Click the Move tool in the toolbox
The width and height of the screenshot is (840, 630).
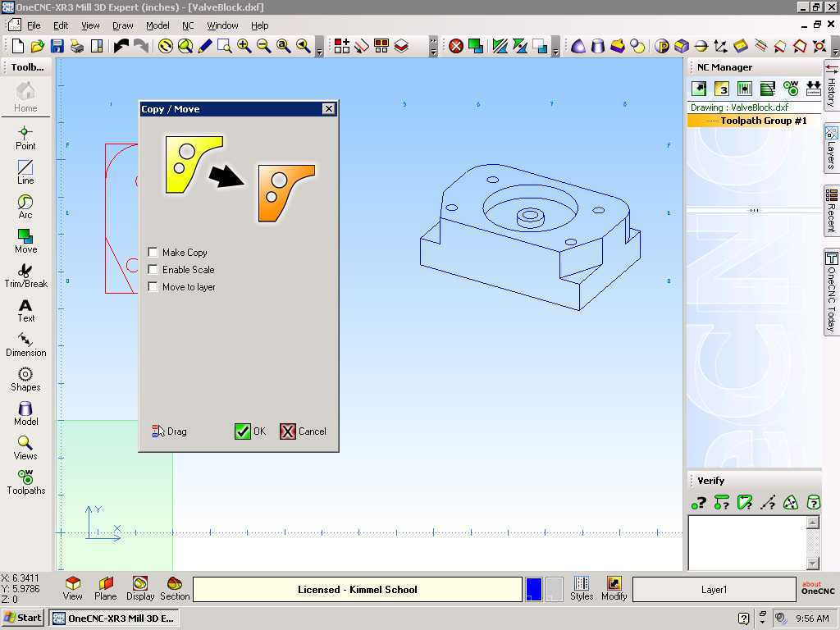pos(25,241)
